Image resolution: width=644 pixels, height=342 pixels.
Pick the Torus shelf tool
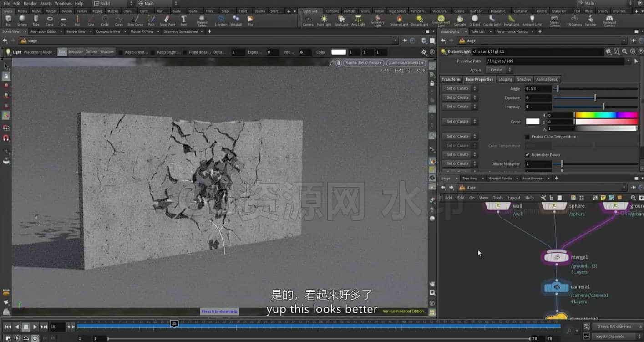pyautogui.click(x=50, y=20)
